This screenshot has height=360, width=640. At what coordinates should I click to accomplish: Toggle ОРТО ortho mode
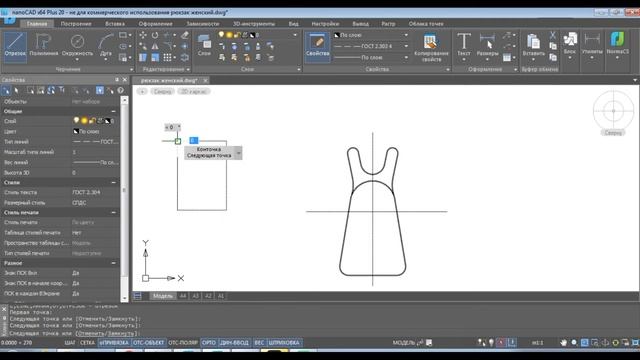(209, 342)
